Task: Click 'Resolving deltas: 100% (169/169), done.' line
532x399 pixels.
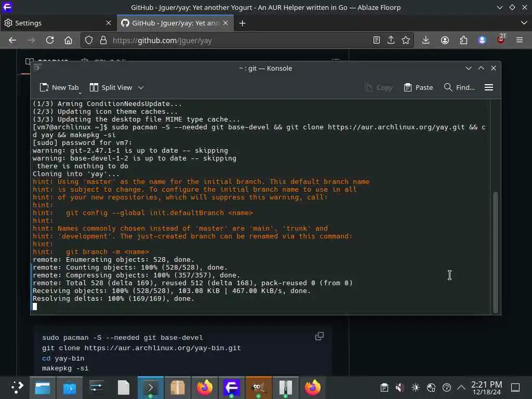Action: point(113,299)
